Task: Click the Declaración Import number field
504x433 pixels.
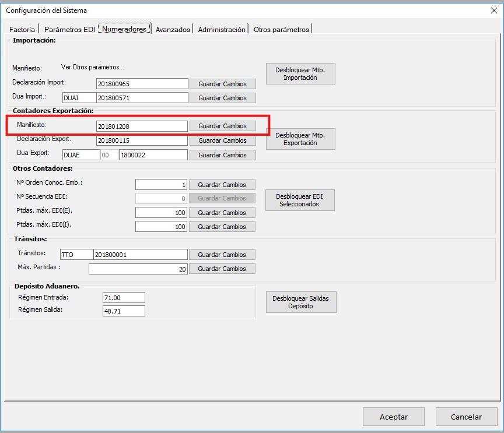Action: tap(142, 84)
